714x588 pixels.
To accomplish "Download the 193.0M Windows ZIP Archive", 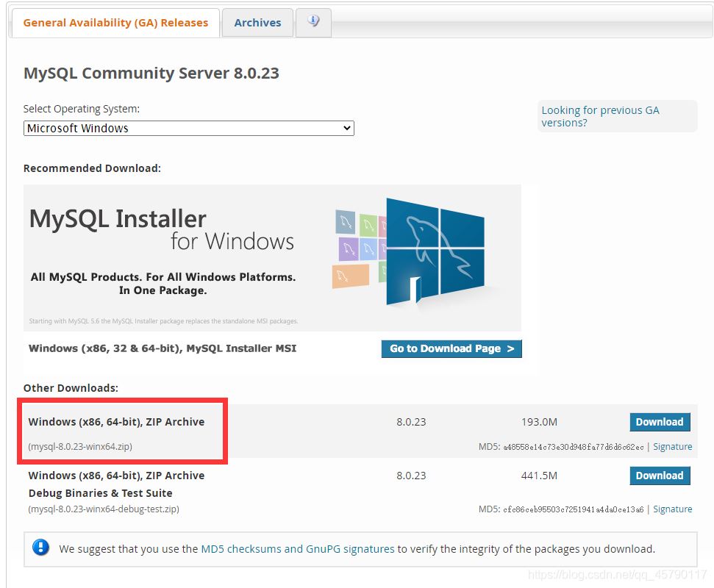I will tap(660, 422).
